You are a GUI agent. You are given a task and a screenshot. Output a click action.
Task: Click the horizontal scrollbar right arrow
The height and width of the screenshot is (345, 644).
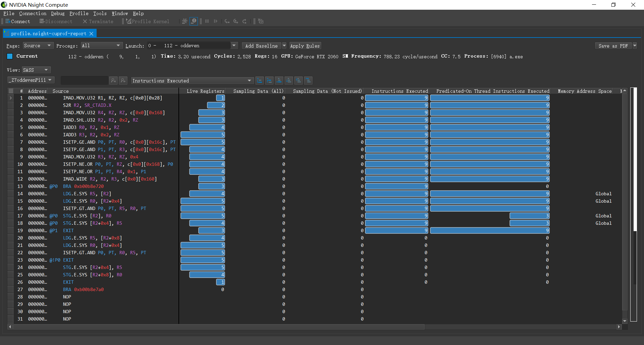click(x=619, y=327)
